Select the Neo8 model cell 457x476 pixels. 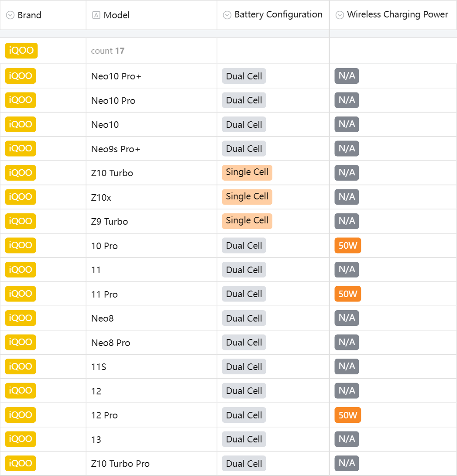click(151, 318)
